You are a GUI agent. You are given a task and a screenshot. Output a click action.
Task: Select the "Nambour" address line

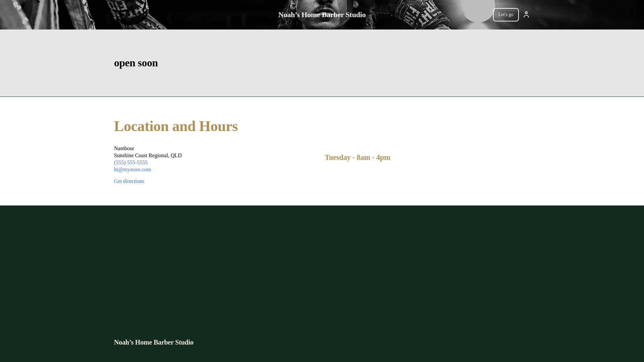click(124, 148)
